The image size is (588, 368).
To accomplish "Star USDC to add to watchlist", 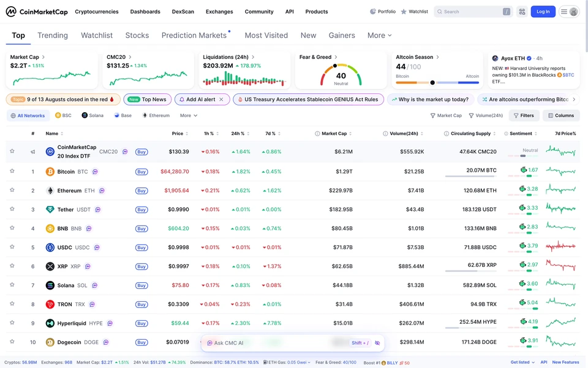I will click(x=12, y=247).
